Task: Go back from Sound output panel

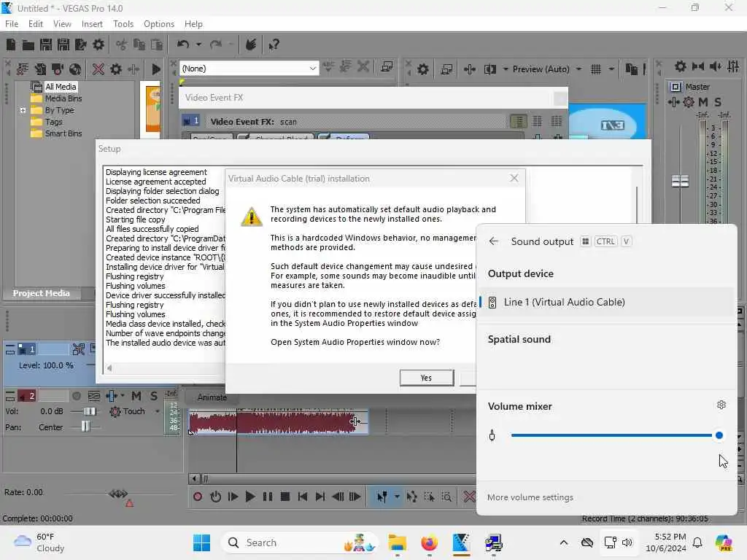Action: (494, 241)
